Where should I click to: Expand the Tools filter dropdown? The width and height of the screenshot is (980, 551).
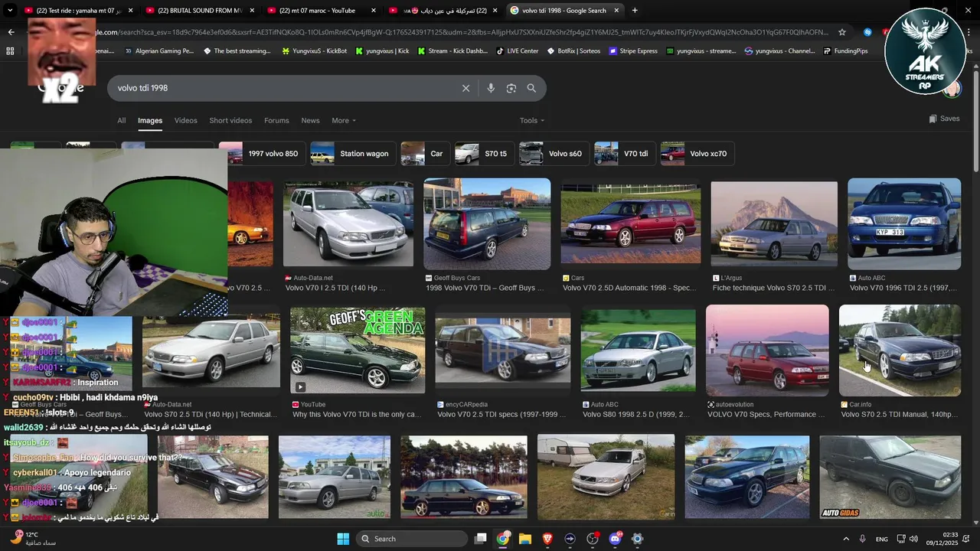click(532, 120)
